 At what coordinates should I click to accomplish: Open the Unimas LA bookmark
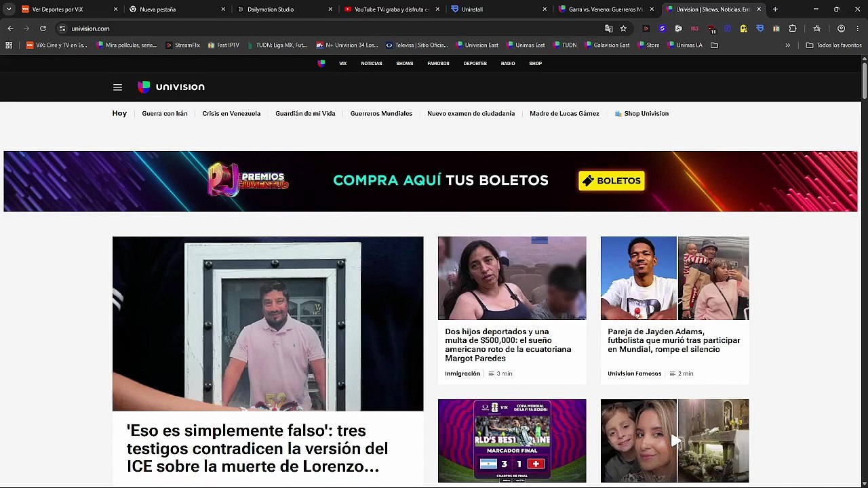tap(685, 45)
